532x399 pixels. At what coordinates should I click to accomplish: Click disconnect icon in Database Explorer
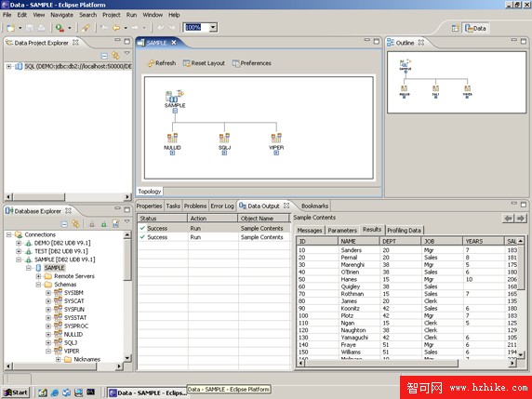pyautogui.click(x=92, y=224)
